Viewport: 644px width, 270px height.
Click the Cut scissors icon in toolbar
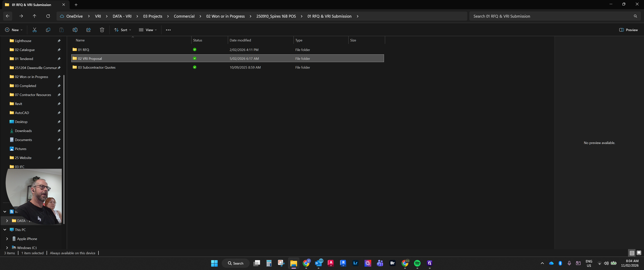pyautogui.click(x=34, y=30)
